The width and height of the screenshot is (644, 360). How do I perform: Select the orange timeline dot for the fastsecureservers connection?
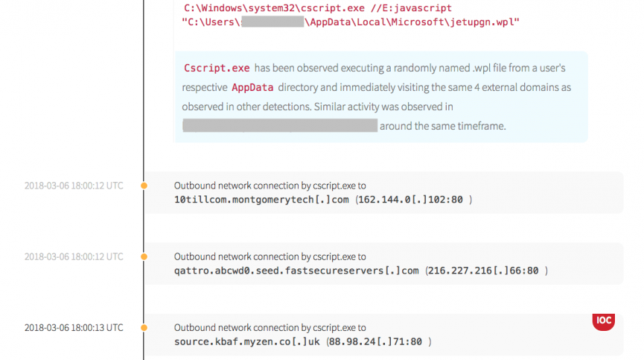click(x=144, y=256)
